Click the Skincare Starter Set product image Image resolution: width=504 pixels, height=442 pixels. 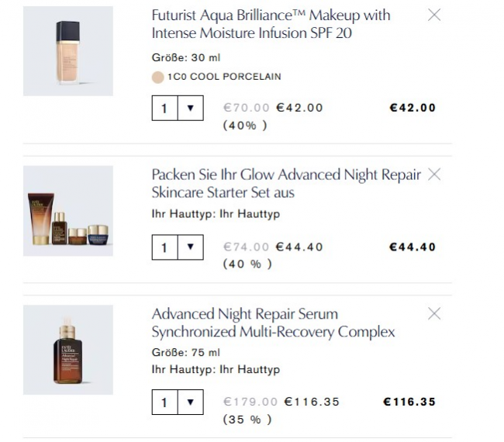(68, 211)
